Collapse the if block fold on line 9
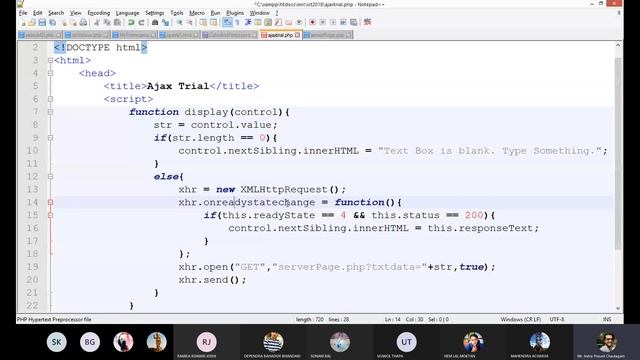Image resolution: width=640 pixels, height=360 pixels. 50,138
